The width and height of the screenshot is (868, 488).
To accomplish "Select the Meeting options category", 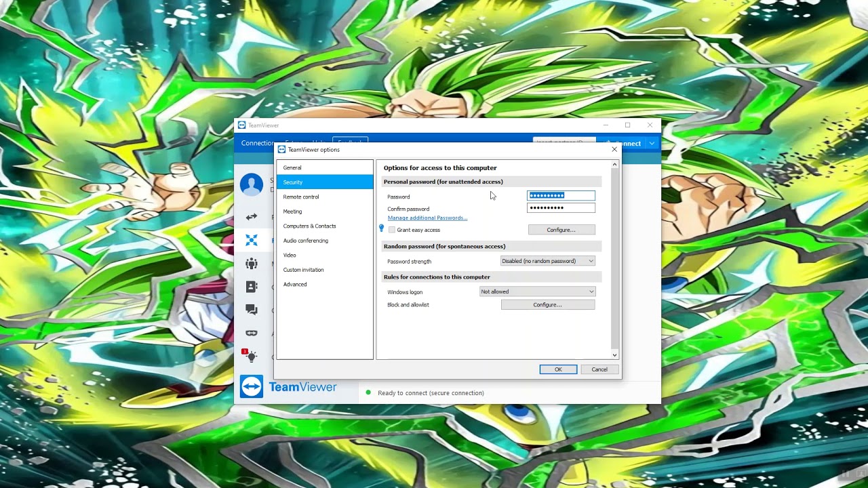I will (325, 211).
